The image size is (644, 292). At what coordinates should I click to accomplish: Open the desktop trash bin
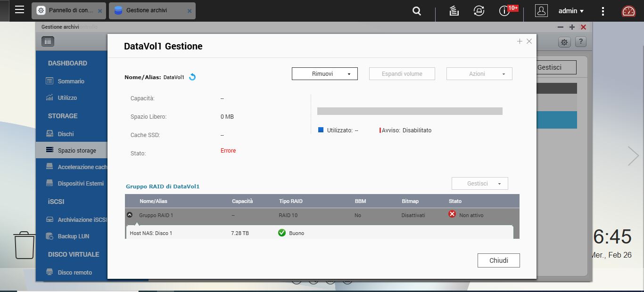tap(25, 245)
